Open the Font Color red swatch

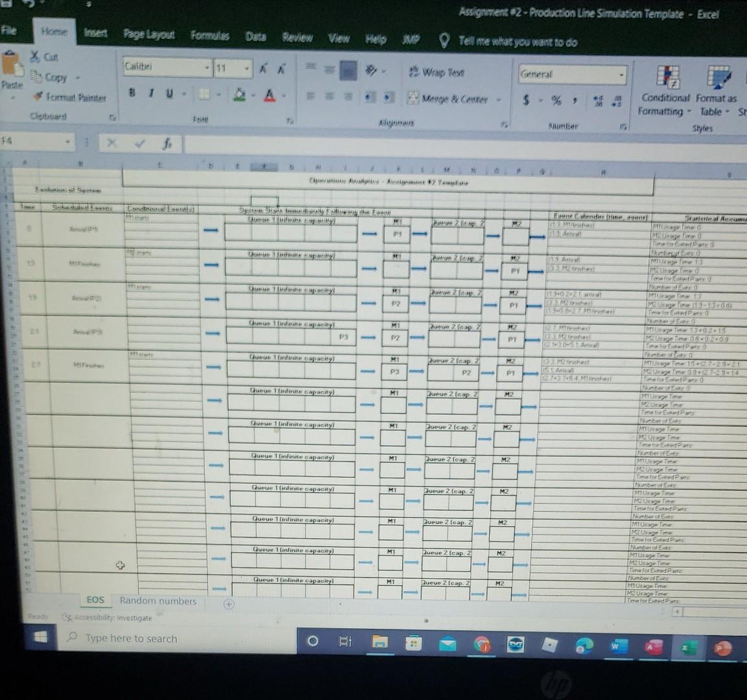tap(269, 95)
